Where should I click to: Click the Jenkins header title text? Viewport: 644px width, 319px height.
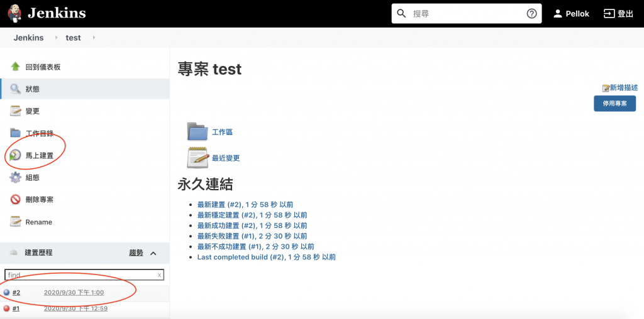57,13
